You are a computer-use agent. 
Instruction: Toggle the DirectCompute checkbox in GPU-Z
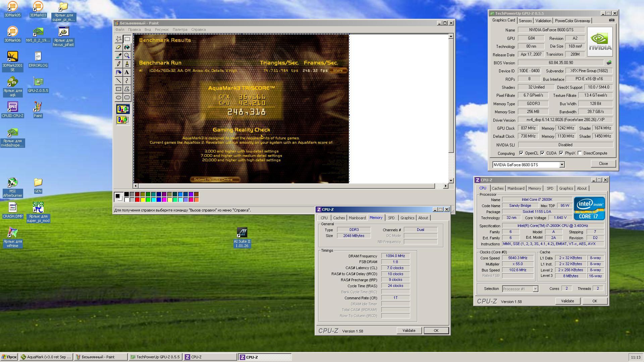[x=580, y=153]
